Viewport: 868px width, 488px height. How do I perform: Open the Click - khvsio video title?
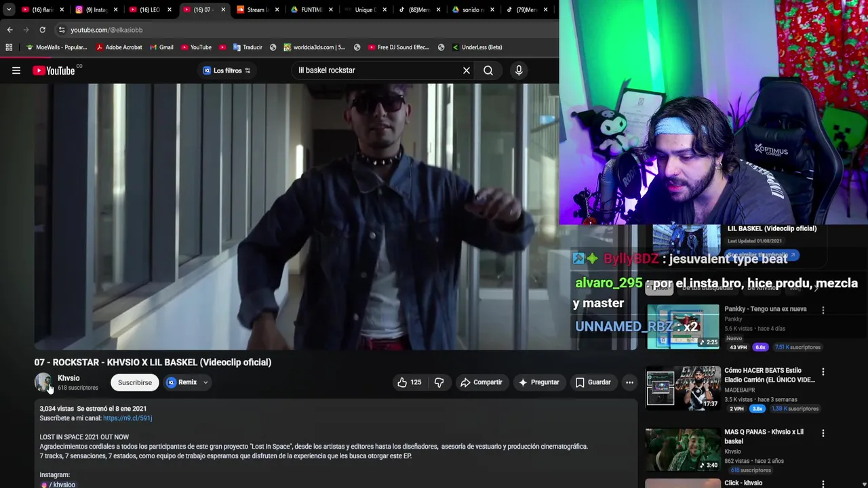point(743,483)
